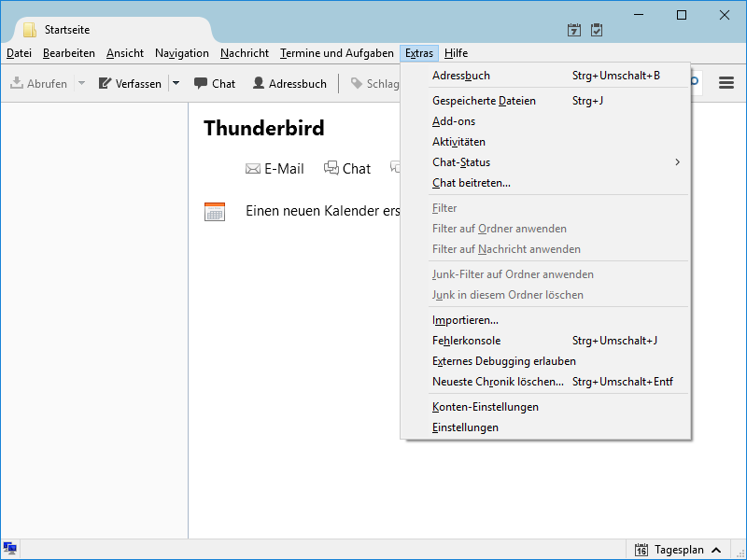Choose Chat beitreten... from the menu
Image resolution: width=747 pixels, height=560 pixels.
pos(546,183)
